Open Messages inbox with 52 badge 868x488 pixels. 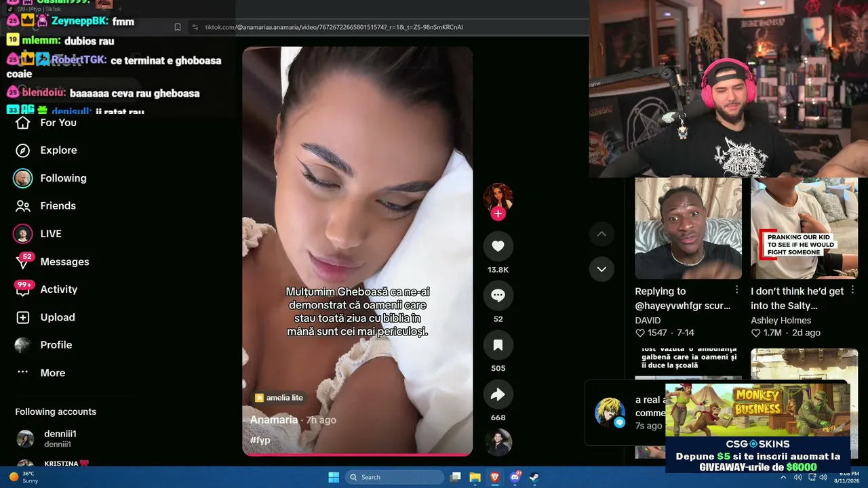click(x=52, y=262)
